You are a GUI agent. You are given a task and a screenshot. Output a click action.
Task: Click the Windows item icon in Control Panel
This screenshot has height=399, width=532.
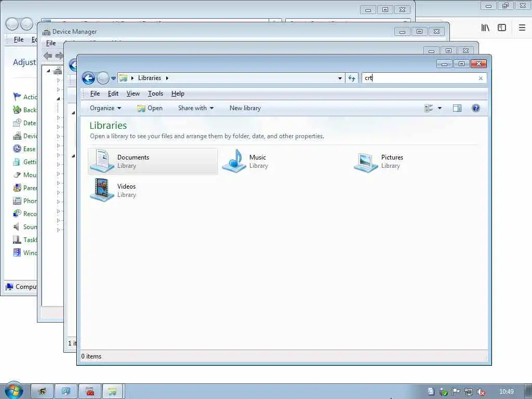pyautogui.click(x=17, y=253)
